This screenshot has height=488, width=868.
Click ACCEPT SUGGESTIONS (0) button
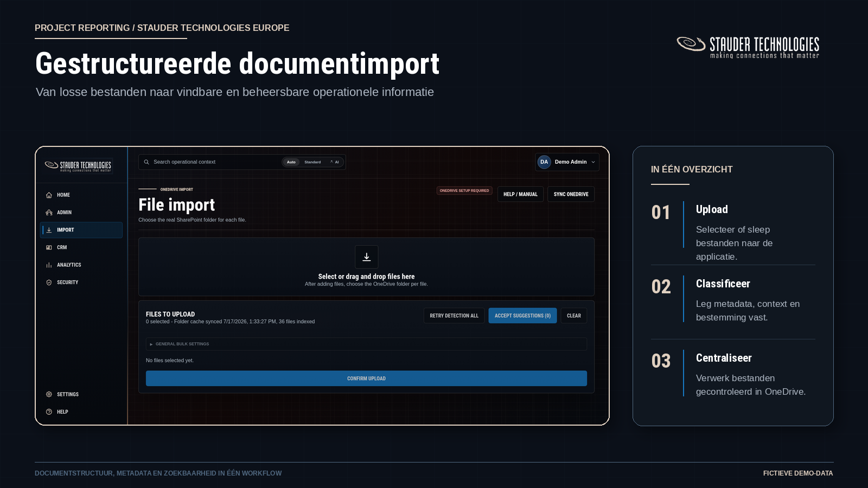522,316
